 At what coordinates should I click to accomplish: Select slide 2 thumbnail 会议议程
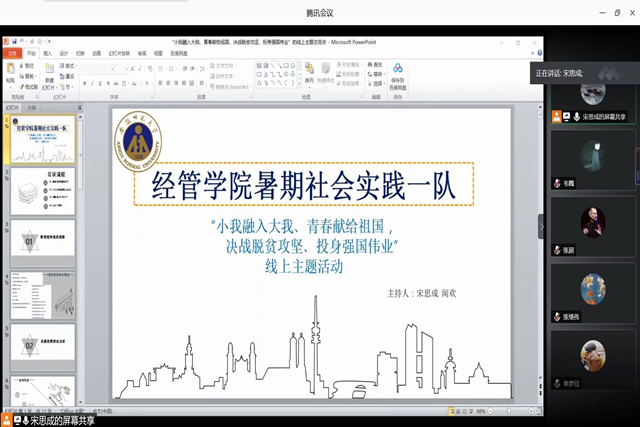[43, 191]
